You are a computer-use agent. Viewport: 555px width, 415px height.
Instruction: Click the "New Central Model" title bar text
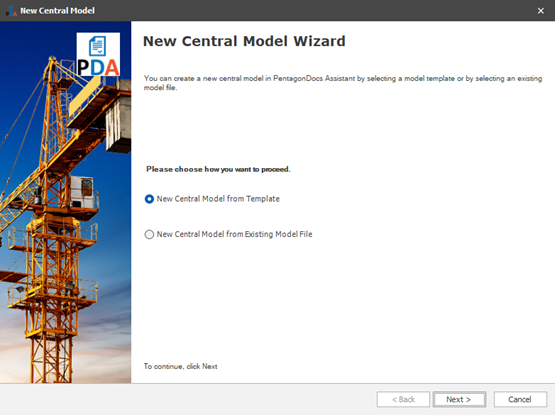[57, 11]
